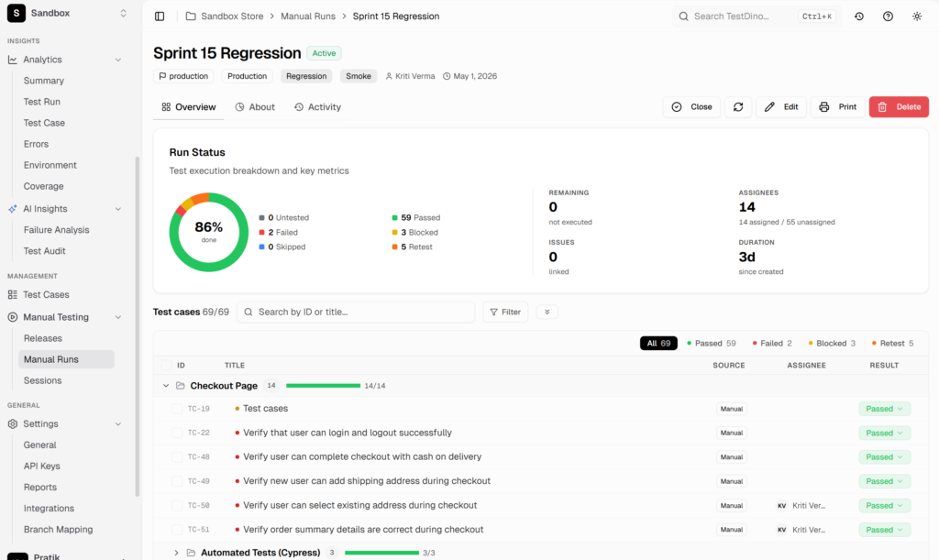Open API Keys in sidebar
The width and height of the screenshot is (939, 560).
click(x=42, y=467)
